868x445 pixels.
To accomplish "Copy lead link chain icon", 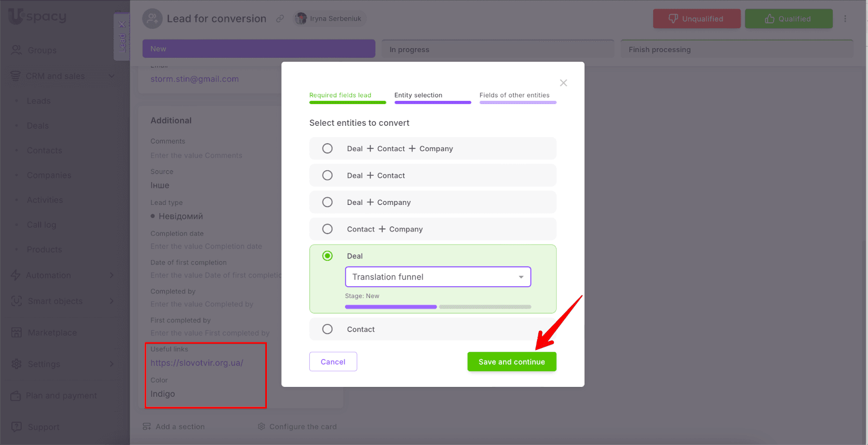I will (280, 18).
